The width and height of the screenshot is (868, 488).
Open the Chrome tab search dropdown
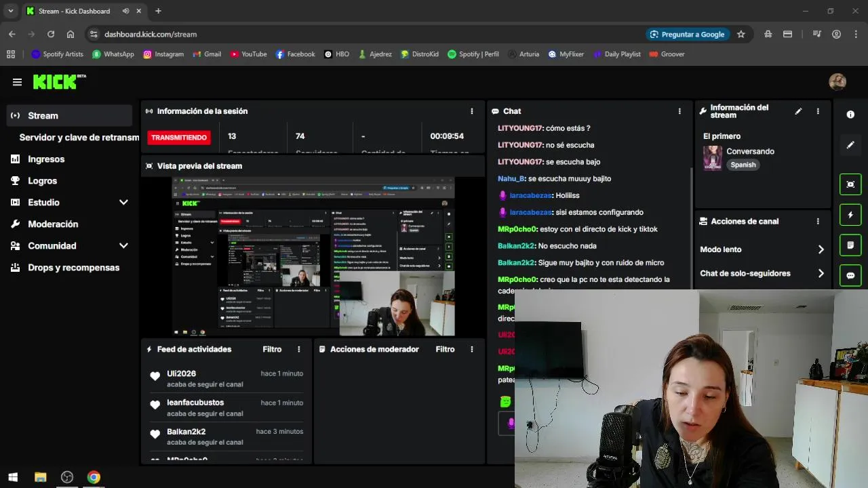[11, 11]
